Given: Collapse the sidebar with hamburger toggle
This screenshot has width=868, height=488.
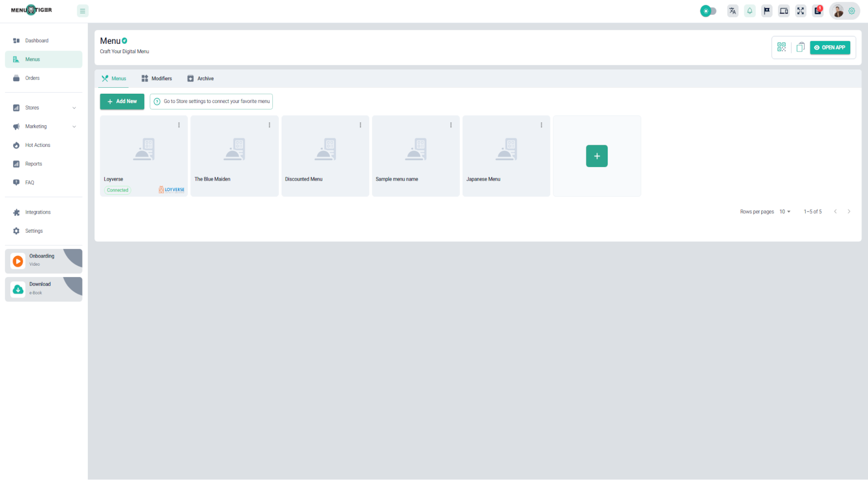Looking at the screenshot, I should pyautogui.click(x=82, y=11).
